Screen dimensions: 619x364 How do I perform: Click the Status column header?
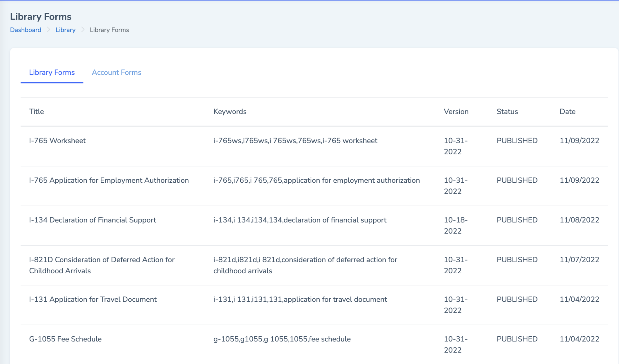point(507,111)
